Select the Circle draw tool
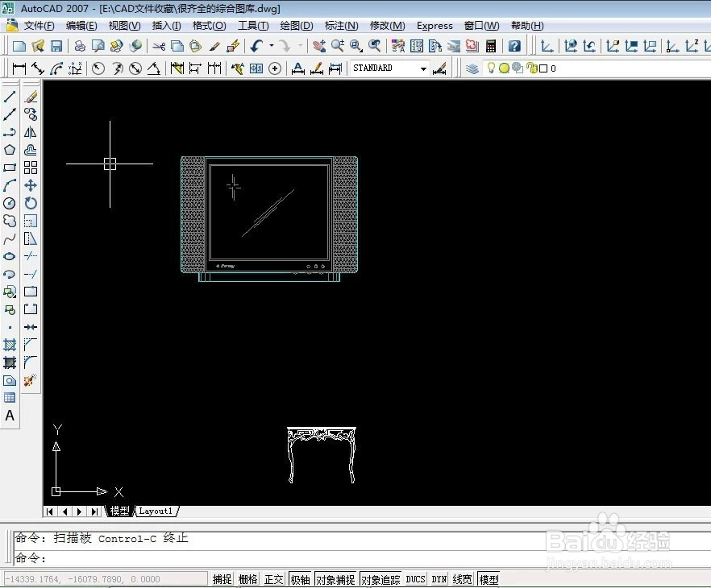Screen dimensions: 711x588 (10, 203)
